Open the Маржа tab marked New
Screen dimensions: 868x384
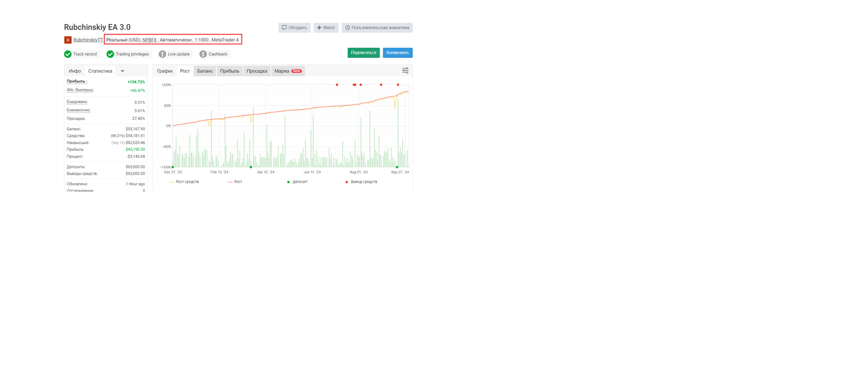tap(288, 71)
